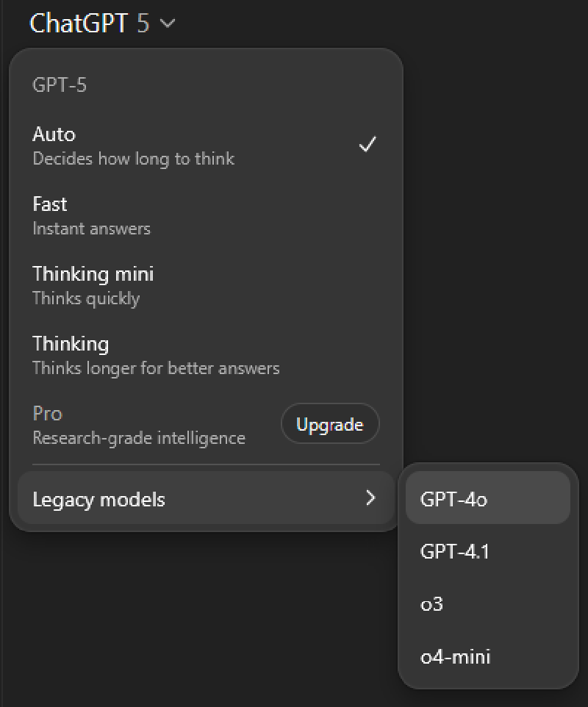Click the chevron arrow beside Legacy models

(370, 498)
